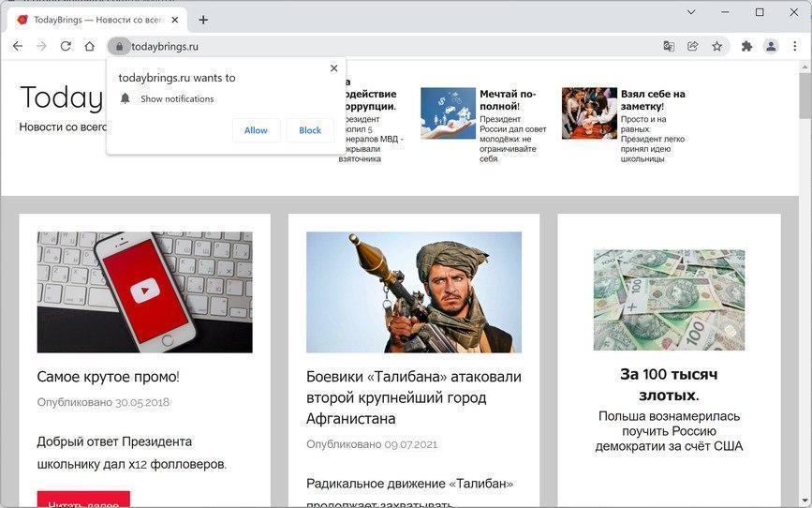812x508 pixels.
Task: Maximize the browser window
Action: click(x=760, y=12)
